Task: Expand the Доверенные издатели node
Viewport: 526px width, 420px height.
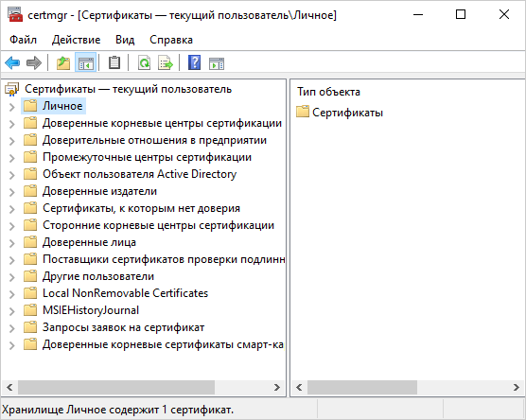Action: (12, 192)
